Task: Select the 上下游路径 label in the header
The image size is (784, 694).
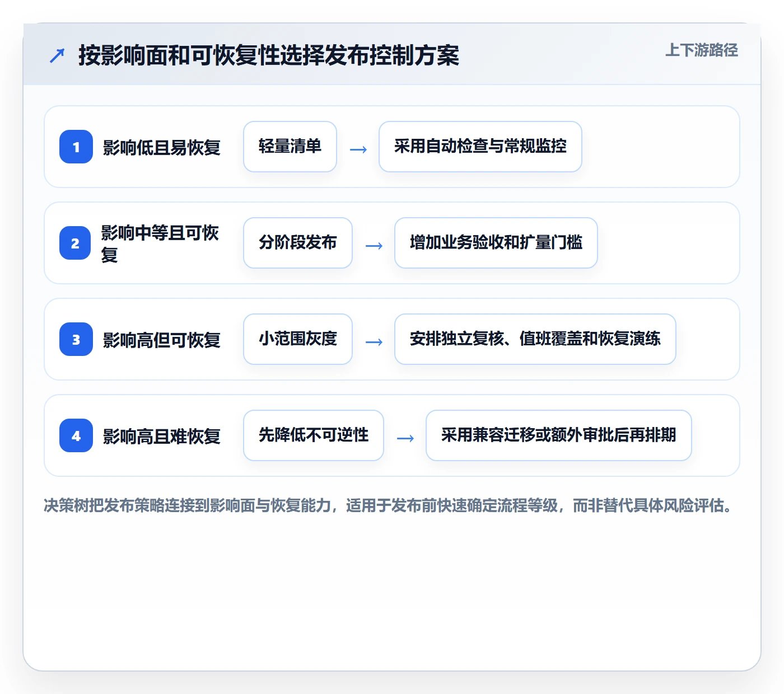Action: [702, 50]
